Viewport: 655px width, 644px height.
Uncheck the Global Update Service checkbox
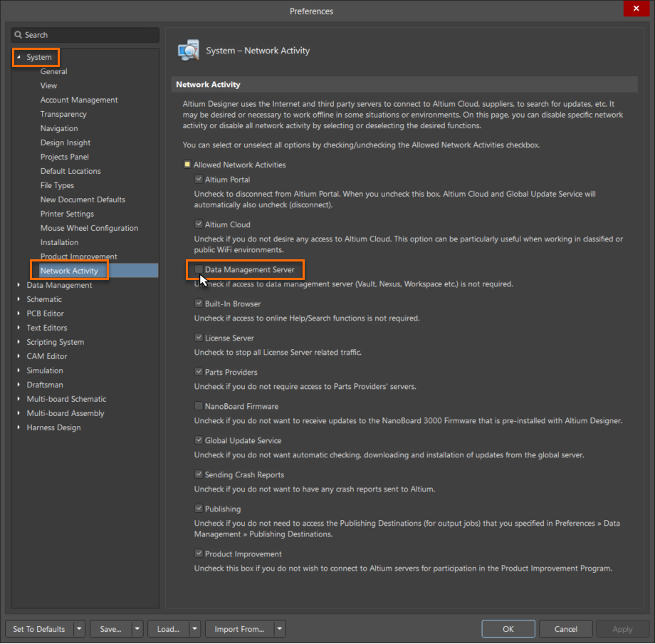[x=199, y=440]
